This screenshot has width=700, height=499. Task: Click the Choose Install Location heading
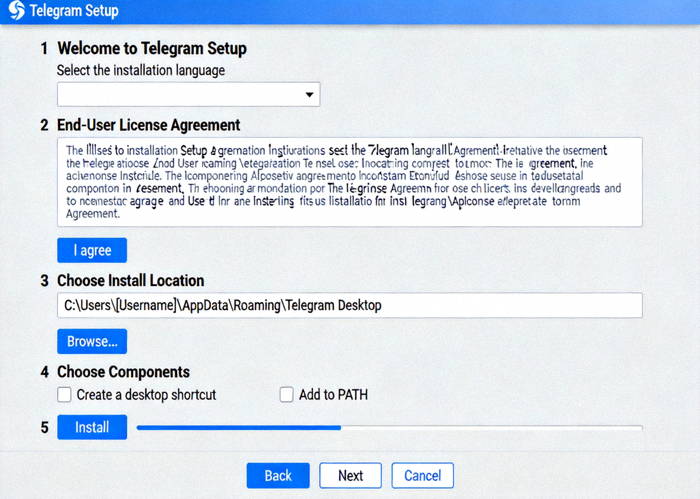[130, 281]
